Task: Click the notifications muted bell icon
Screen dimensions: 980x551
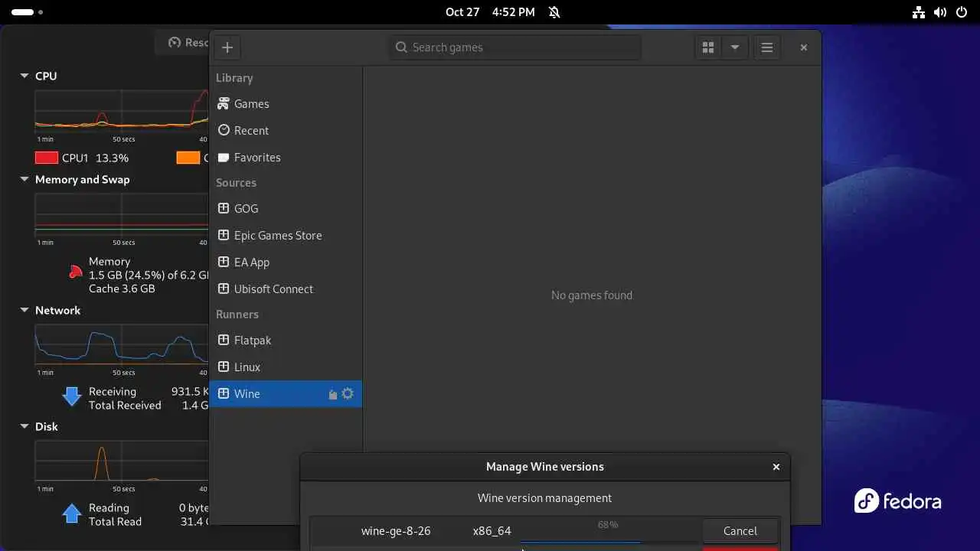Action: [x=554, y=12]
